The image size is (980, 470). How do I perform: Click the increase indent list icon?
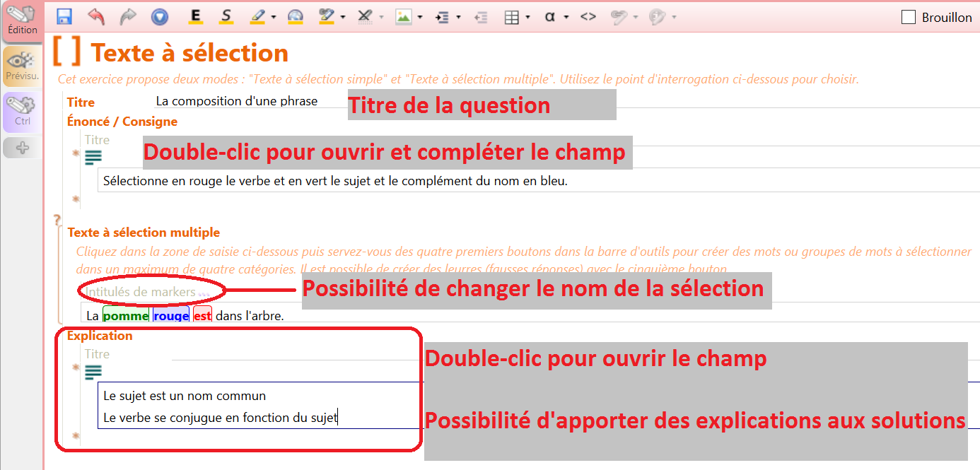point(443,17)
